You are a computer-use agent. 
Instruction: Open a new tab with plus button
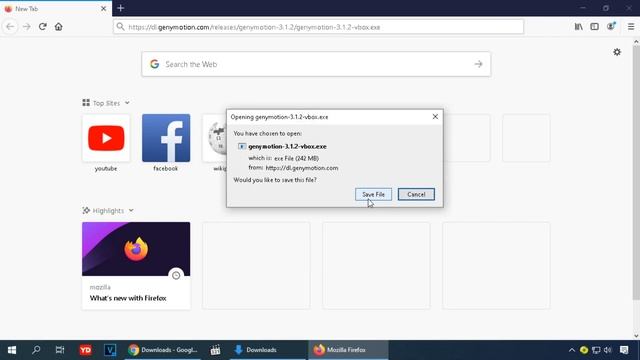point(120,8)
